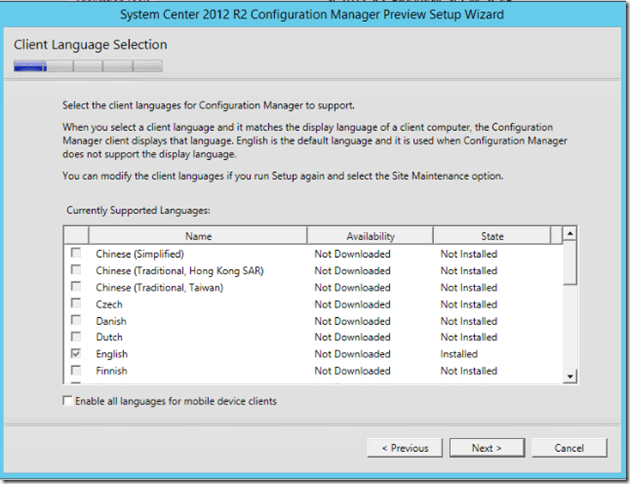The width and height of the screenshot is (630, 484).
Task: Toggle the Danish language checkbox
Action: (x=77, y=321)
